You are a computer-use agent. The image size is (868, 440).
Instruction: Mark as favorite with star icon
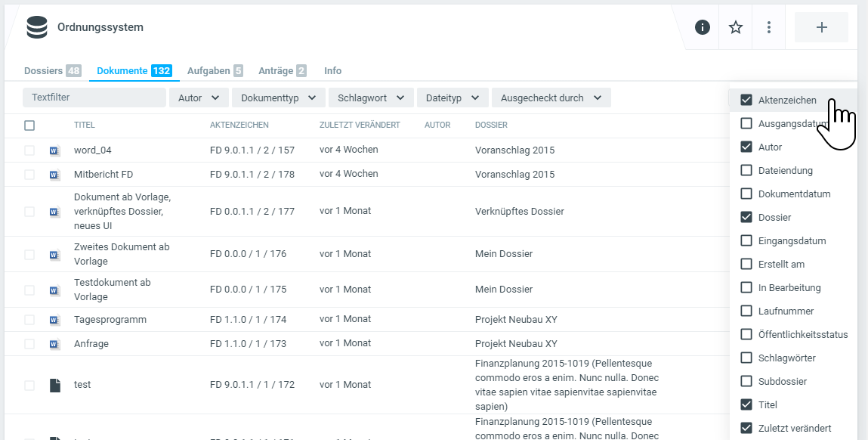736,28
